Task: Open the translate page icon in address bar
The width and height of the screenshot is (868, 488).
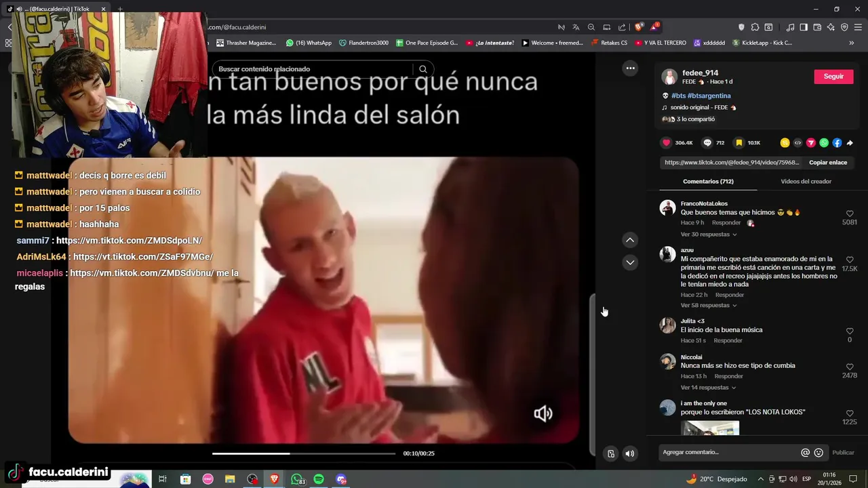Action: [576, 27]
